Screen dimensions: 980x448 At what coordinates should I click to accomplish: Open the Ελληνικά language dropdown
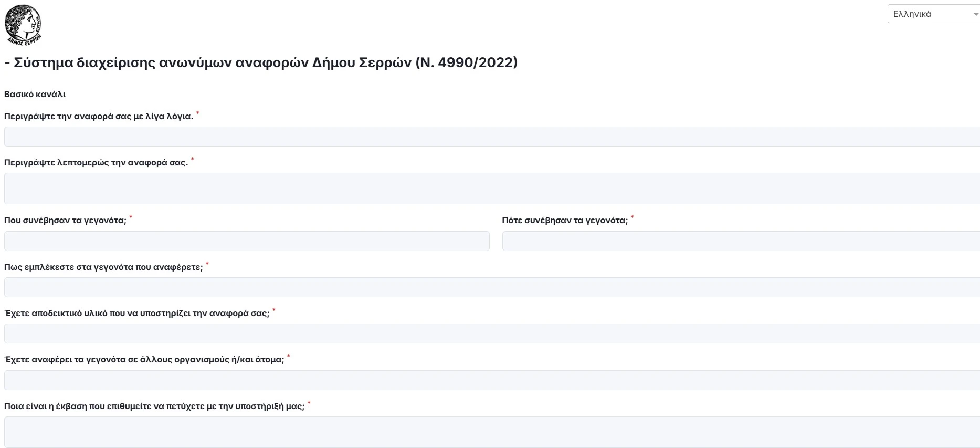(933, 14)
